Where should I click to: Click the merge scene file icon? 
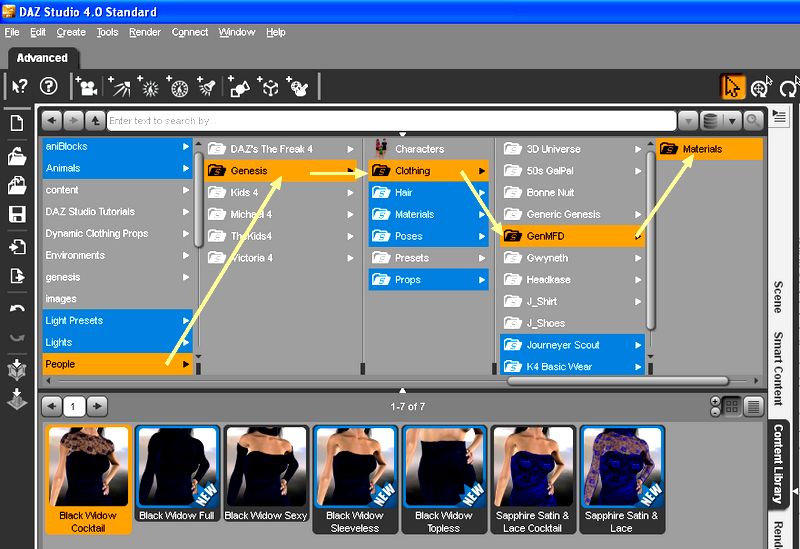17,185
